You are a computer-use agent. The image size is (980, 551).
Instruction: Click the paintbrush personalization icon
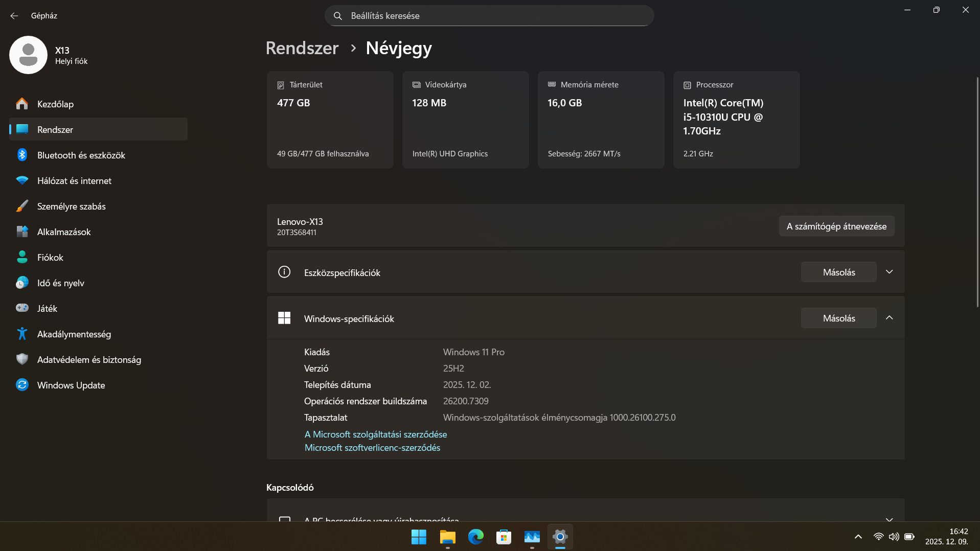click(x=22, y=206)
